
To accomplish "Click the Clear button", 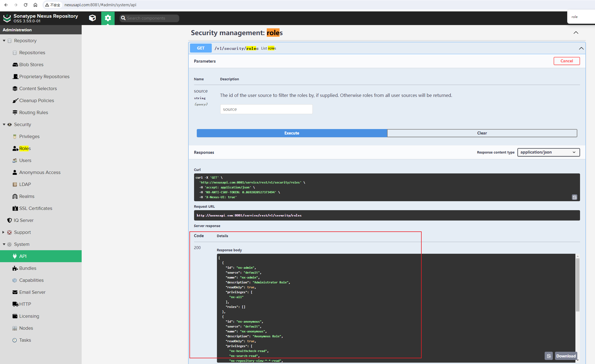I will pyautogui.click(x=482, y=133).
